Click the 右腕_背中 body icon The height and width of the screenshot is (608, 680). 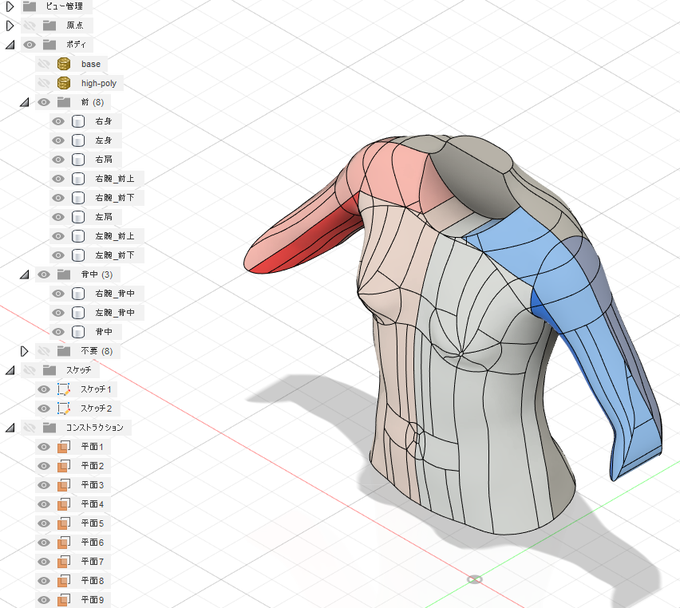(x=78, y=294)
